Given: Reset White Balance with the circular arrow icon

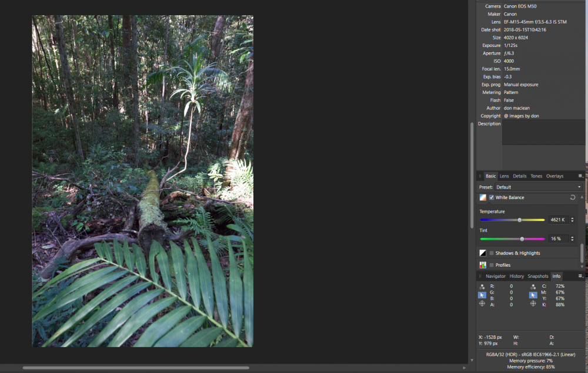Looking at the screenshot, I should click(573, 197).
